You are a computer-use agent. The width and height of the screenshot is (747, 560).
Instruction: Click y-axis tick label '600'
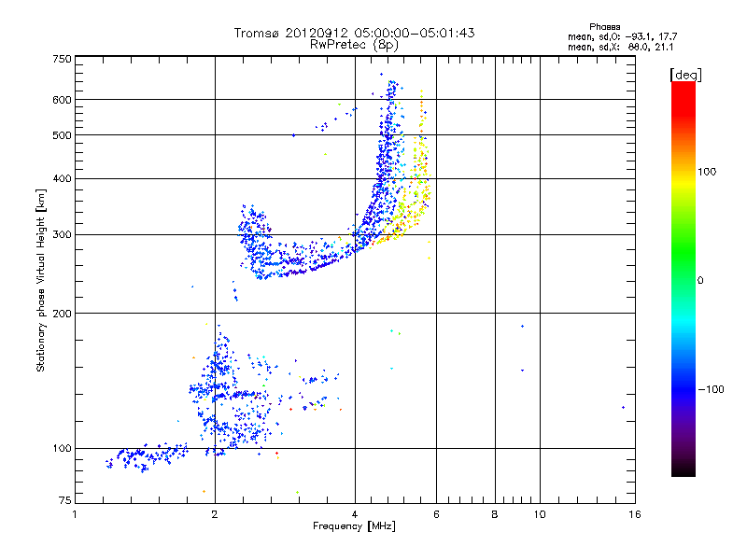(x=62, y=100)
